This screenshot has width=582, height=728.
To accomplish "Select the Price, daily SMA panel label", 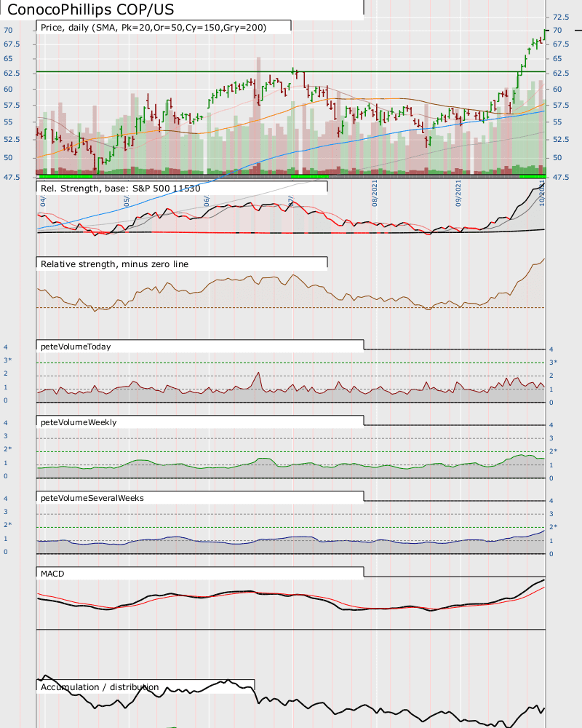I will (154, 28).
